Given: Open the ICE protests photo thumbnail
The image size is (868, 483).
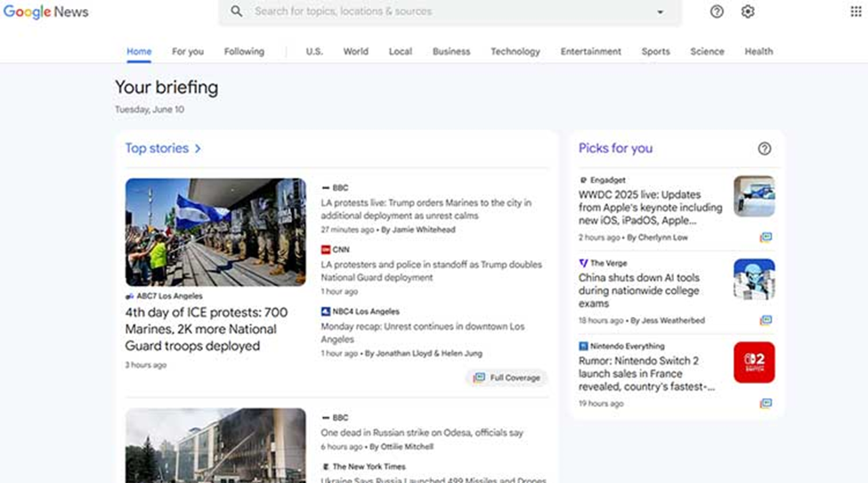Looking at the screenshot, I should 215,232.
